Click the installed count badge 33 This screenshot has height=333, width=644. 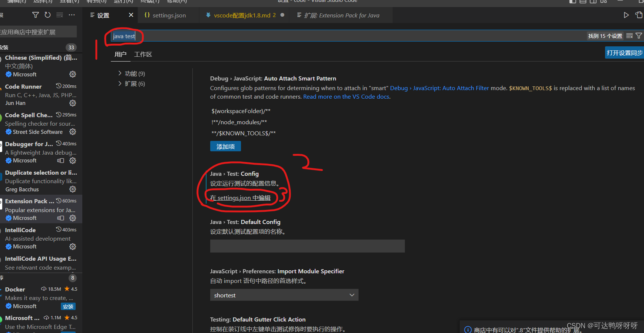(71, 47)
